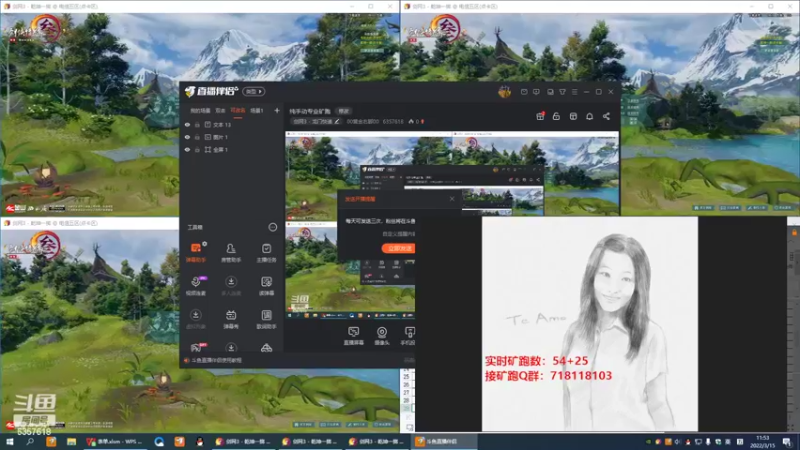This screenshot has height=450, width=800.
Task: Select the 全屏 1 source row
Action: coord(232,150)
